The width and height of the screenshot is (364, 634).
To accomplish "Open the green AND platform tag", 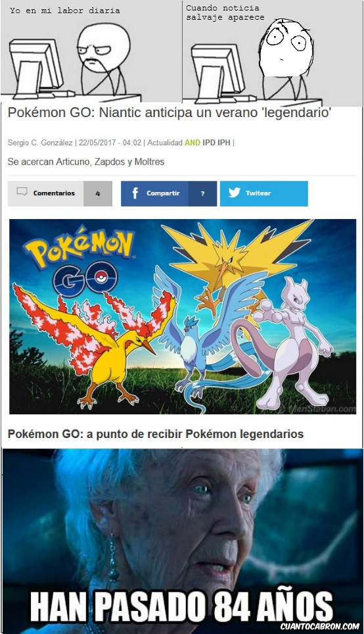I will [x=193, y=142].
